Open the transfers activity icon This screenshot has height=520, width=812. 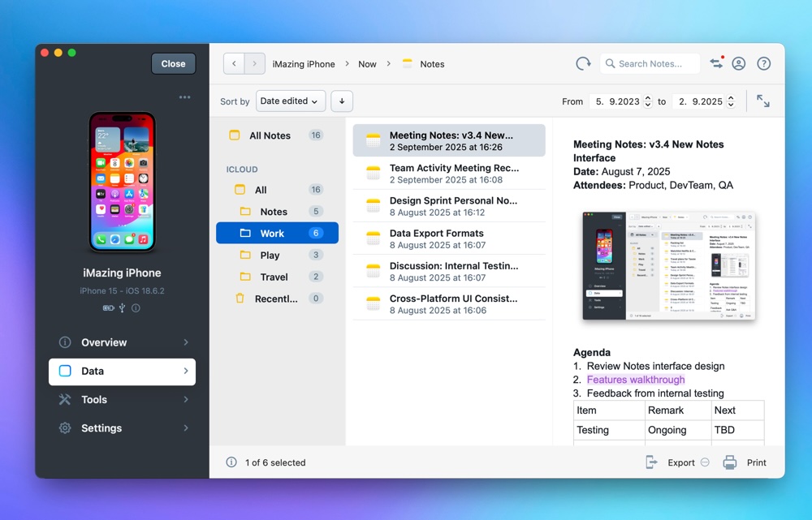coord(717,63)
